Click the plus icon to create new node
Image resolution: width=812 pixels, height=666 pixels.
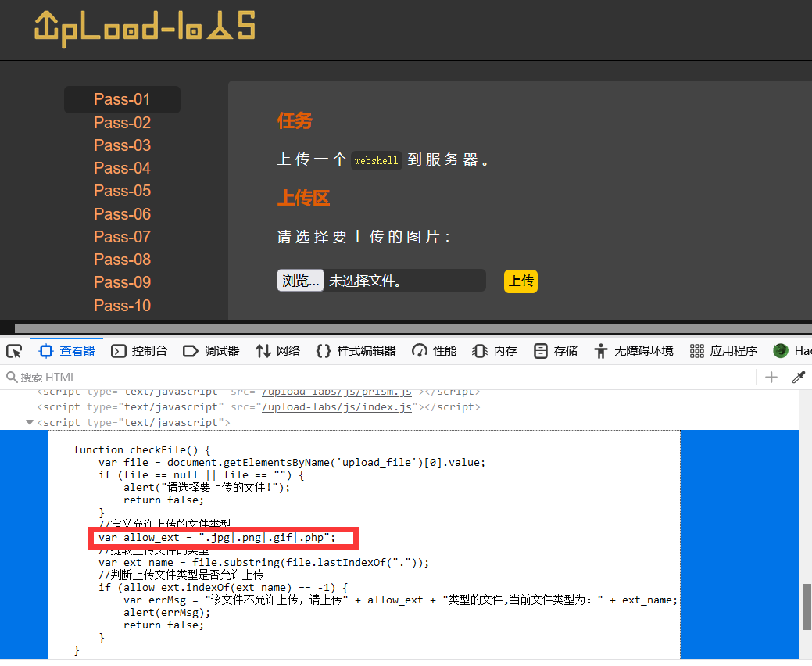(771, 378)
